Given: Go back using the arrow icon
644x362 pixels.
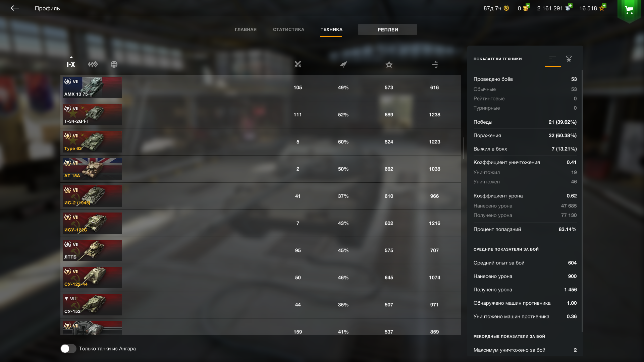Looking at the screenshot, I should (15, 8).
